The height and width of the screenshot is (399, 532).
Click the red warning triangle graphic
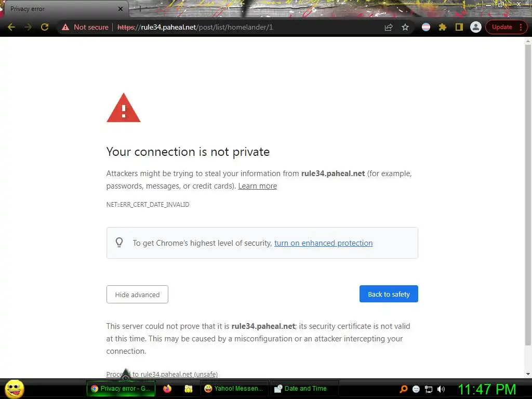point(124,108)
